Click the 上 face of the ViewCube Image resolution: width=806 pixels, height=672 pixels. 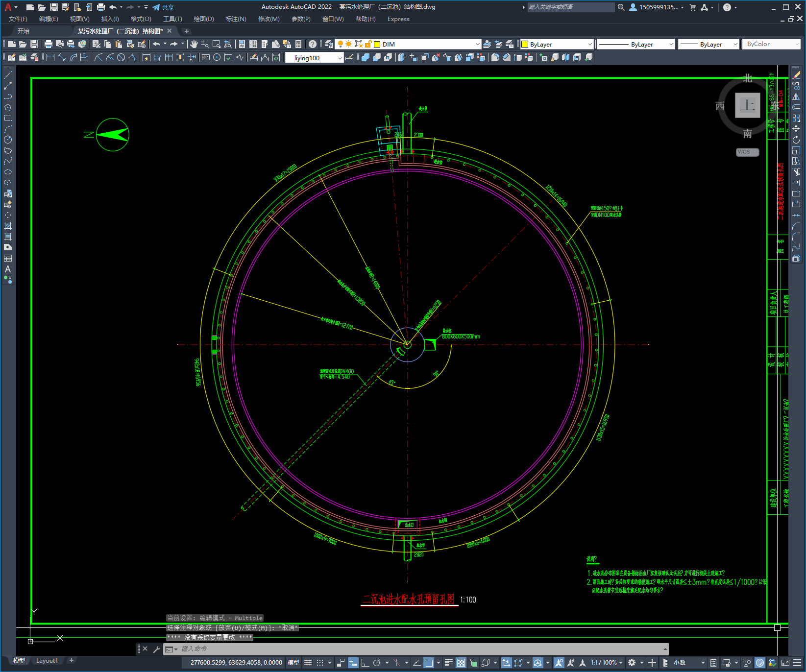click(748, 105)
